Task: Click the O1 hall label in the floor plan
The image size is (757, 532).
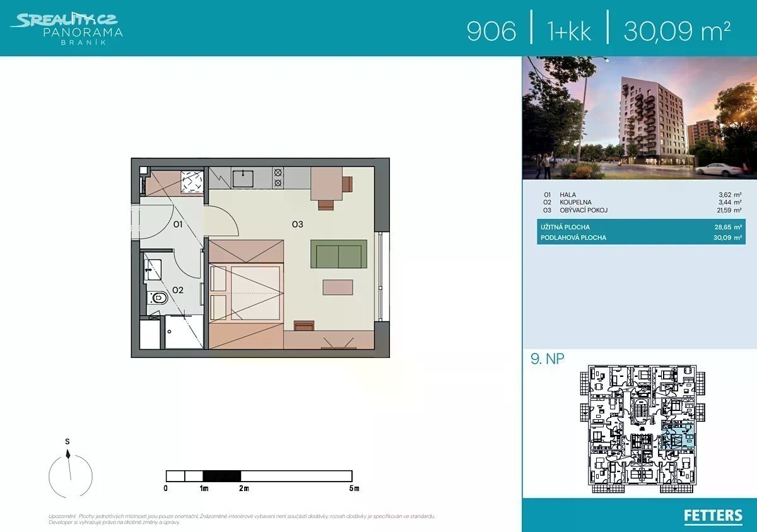Action: [178, 224]
